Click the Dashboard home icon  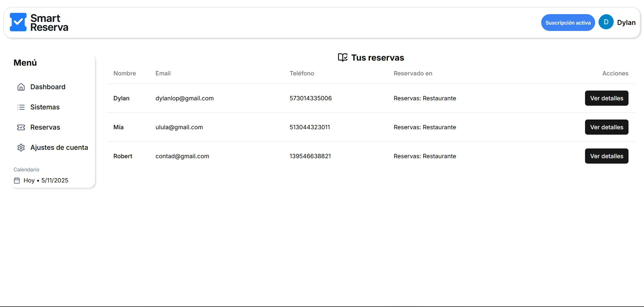point(21,87)
